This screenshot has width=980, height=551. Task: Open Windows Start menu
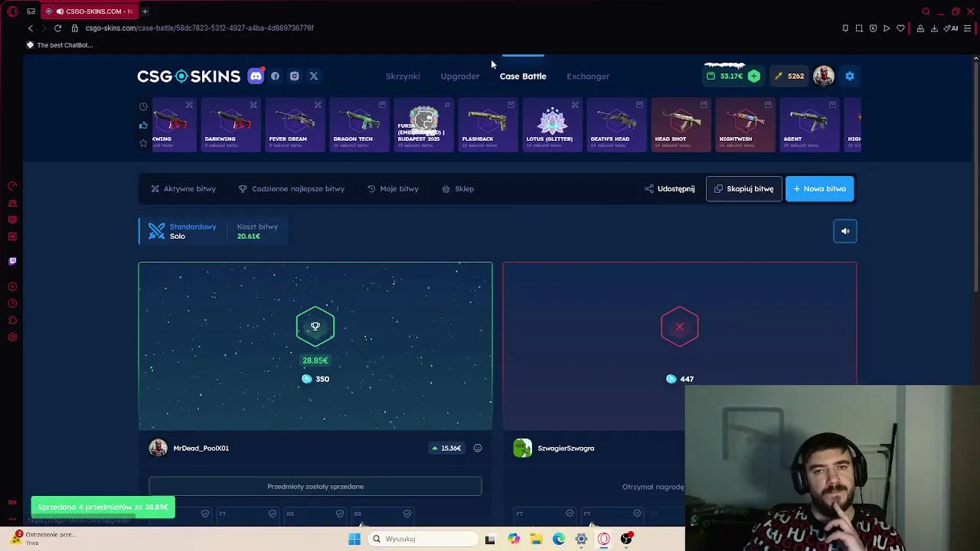[x=354, y=539]
